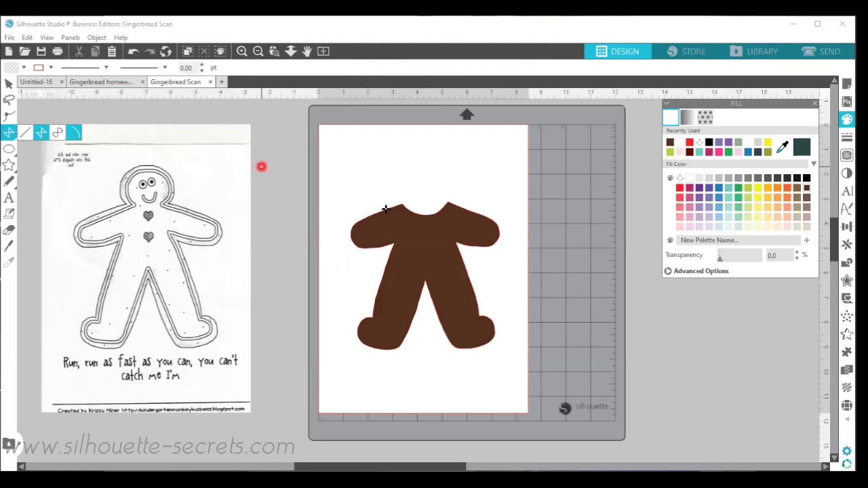The image size is (868, 488).
Task: Add a new palette with plus button
Action: click(807, 240)
